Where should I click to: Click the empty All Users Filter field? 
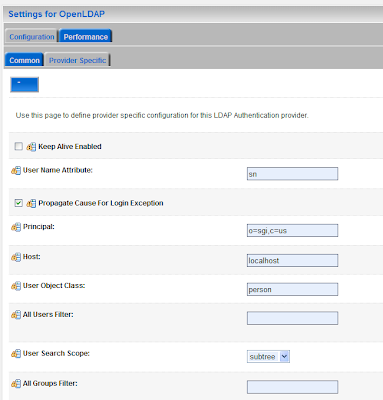pyautogui.click(x=292, y=318)
